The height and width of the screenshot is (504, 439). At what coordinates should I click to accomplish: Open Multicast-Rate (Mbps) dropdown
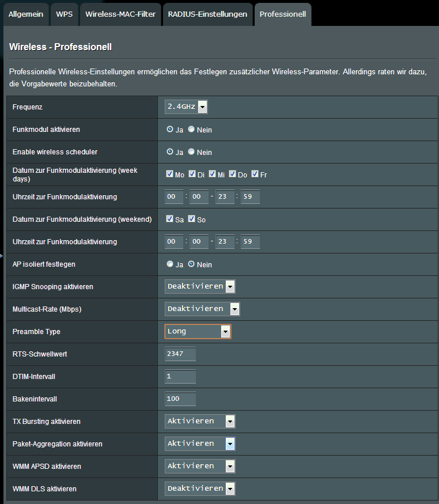coord(202,309)
